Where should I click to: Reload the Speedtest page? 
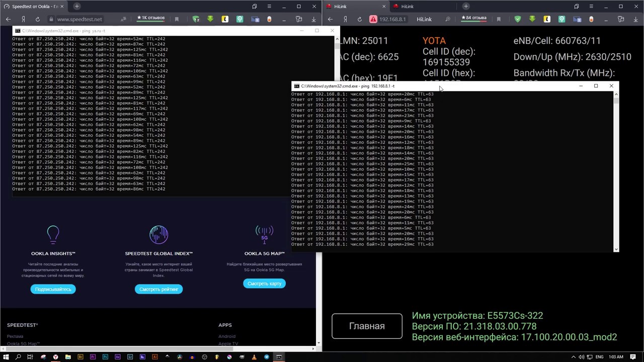[38, 19]
